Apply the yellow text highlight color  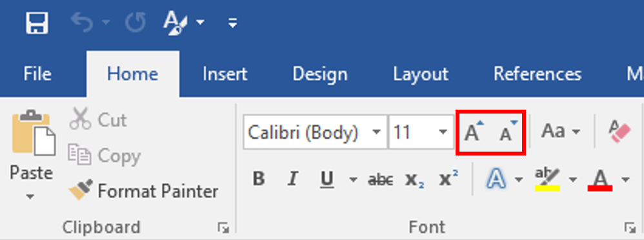[547, 179]
